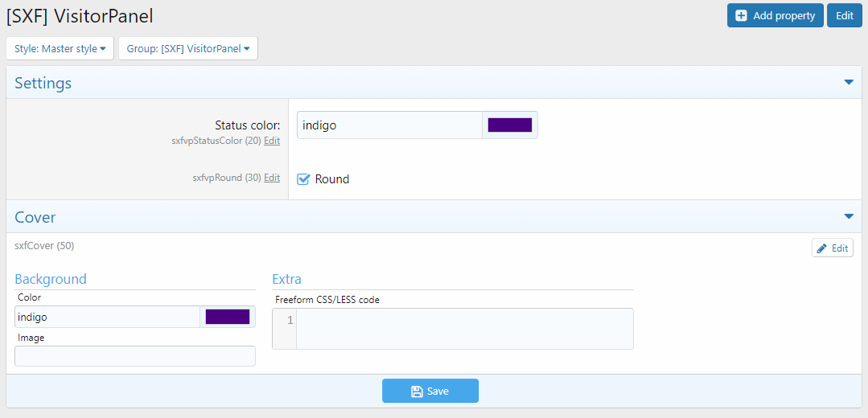The height and width of the screenshot is (418, 868).
Task: Open the Background Color indigo swatch
Action: click(228, 317)
